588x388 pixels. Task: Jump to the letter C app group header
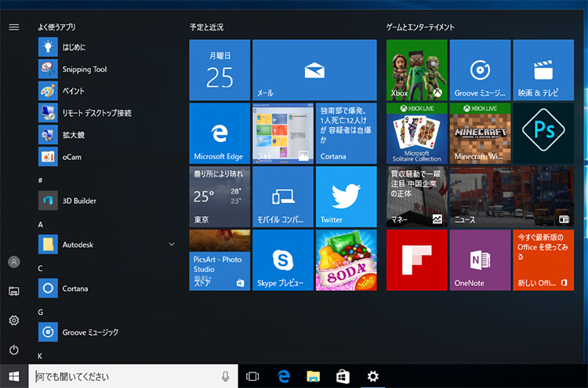click(41, 268)
